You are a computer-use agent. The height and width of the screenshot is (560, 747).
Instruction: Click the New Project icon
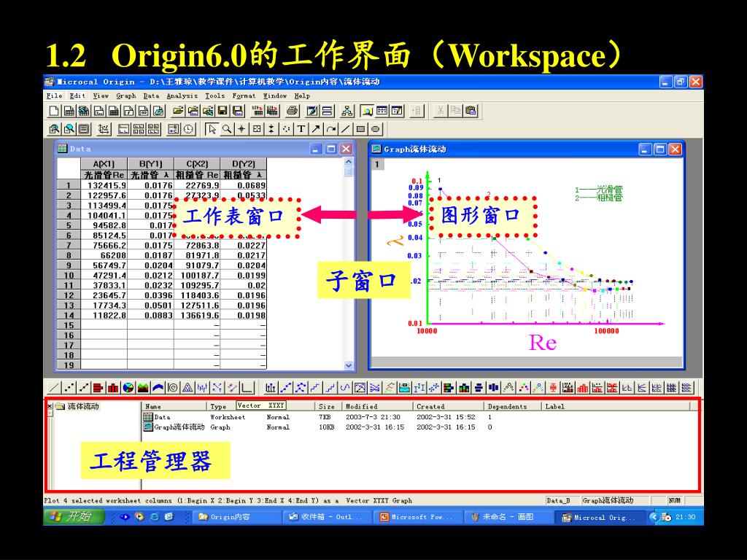click(x=54, y=111)
